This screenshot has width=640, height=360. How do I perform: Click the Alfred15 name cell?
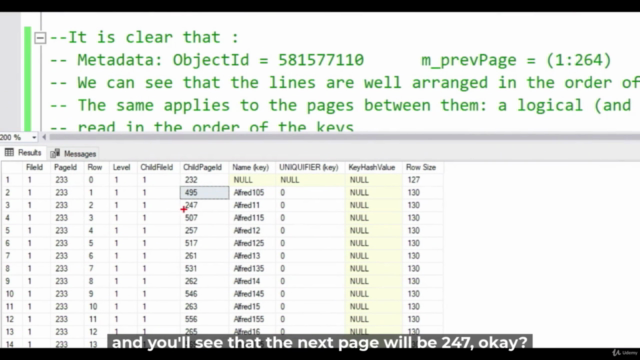pos(253,307)
